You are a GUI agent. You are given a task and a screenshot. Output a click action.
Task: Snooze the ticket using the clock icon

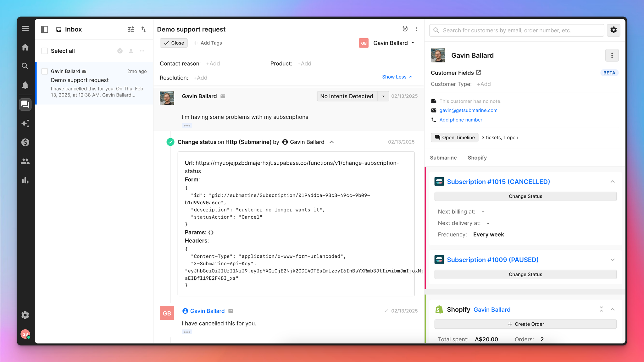tap(405, 29)
